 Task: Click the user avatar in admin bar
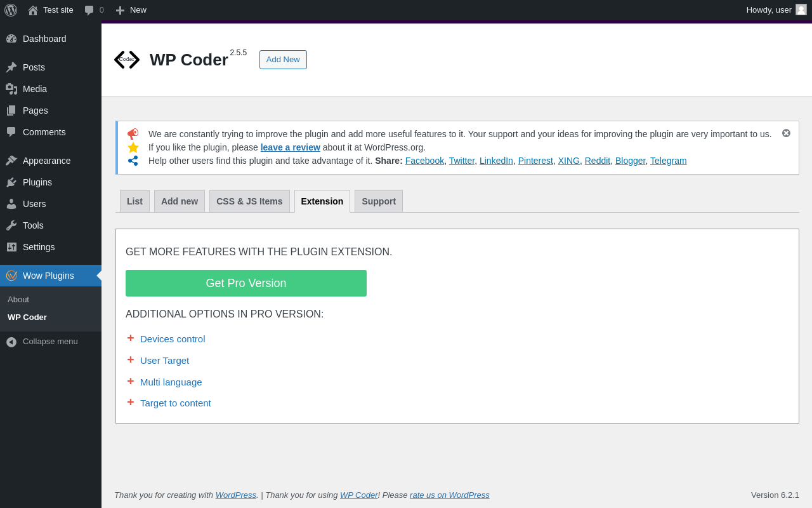pos(801,10)
